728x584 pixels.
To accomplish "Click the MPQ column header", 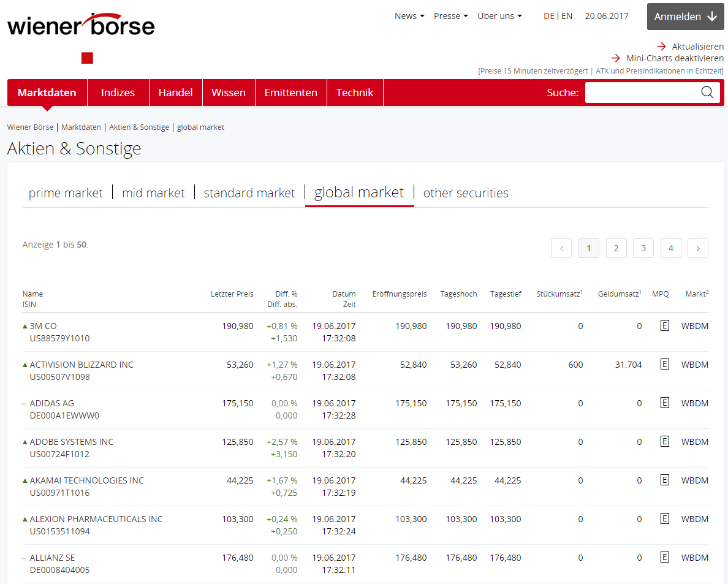I will point(660,294).
